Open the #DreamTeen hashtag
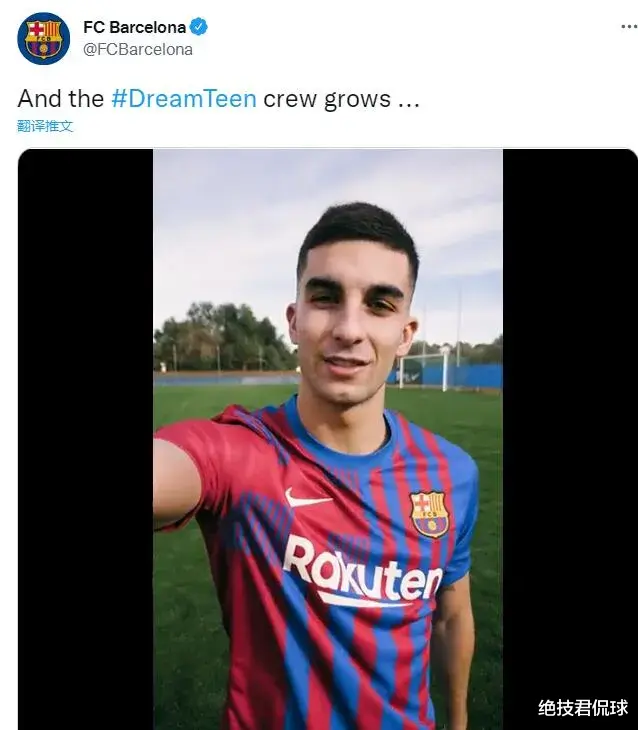Viewport: 638px width, 730px height. [183, 98]
